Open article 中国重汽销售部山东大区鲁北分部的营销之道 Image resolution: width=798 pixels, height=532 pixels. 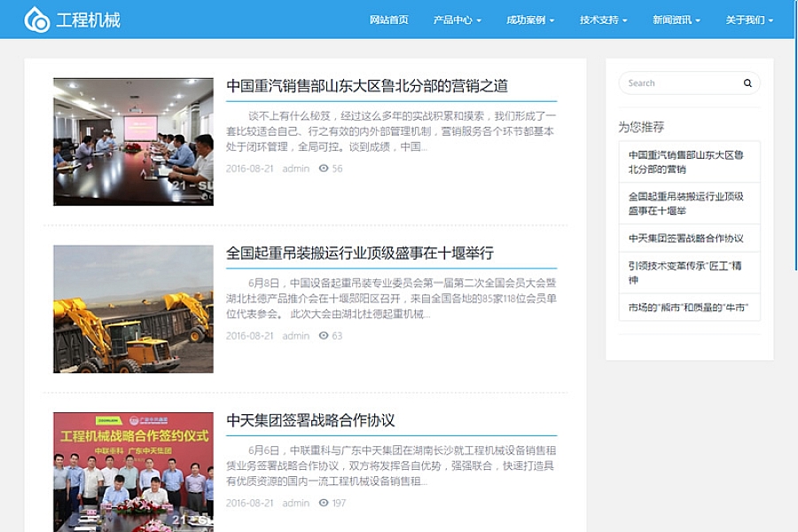[367, 85]
